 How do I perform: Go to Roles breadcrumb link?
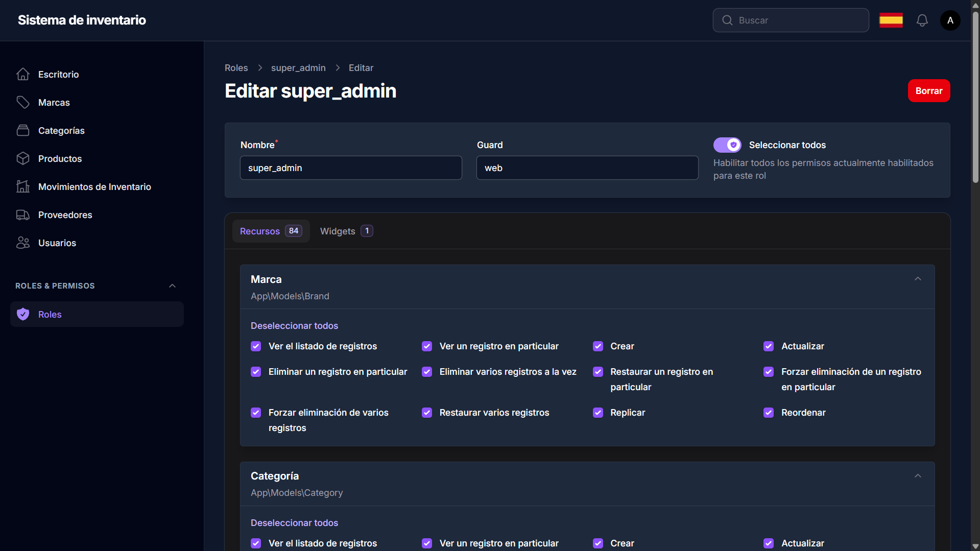pyautogui.click(x=236, y=68)
